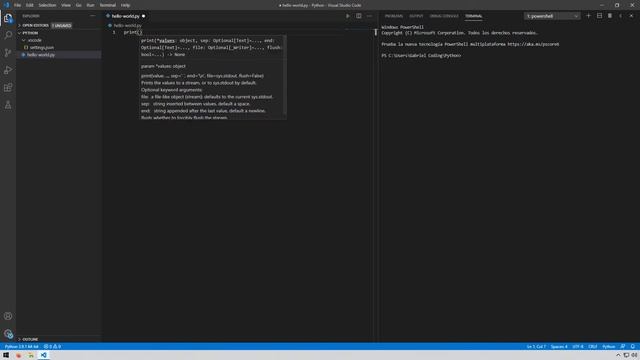Screen dimensions: 640x360
Task: Open Explorer views and more actions ellipsis
Action: tap(93, 16)
